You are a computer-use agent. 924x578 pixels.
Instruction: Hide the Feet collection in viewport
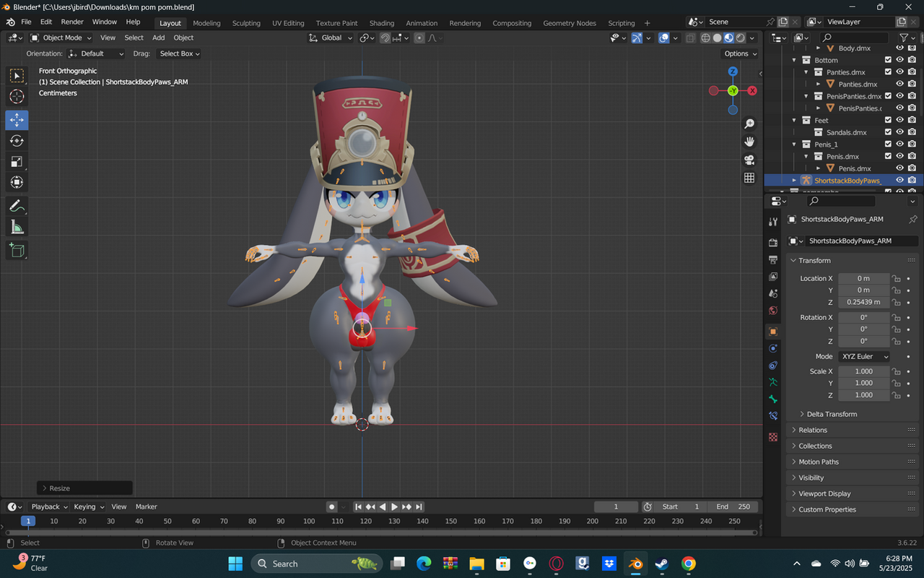tap(900, 120)
